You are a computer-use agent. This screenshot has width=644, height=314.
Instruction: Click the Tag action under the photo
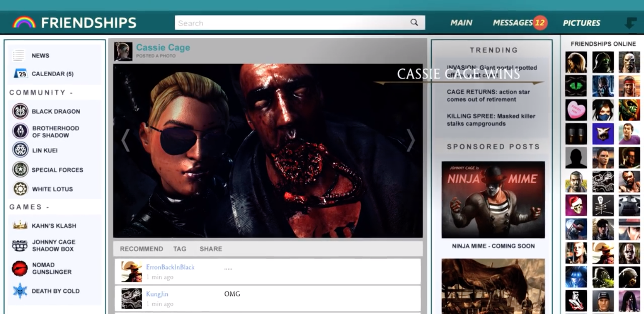point(180,249)
